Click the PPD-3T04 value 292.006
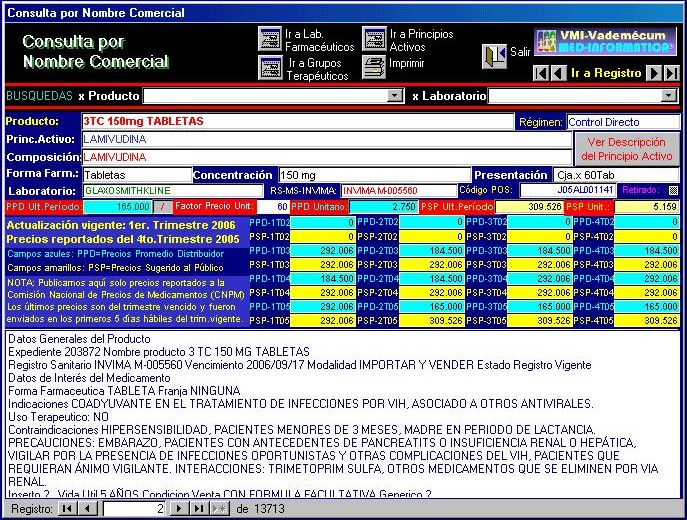The image size is (687, 520). (539, 279)
